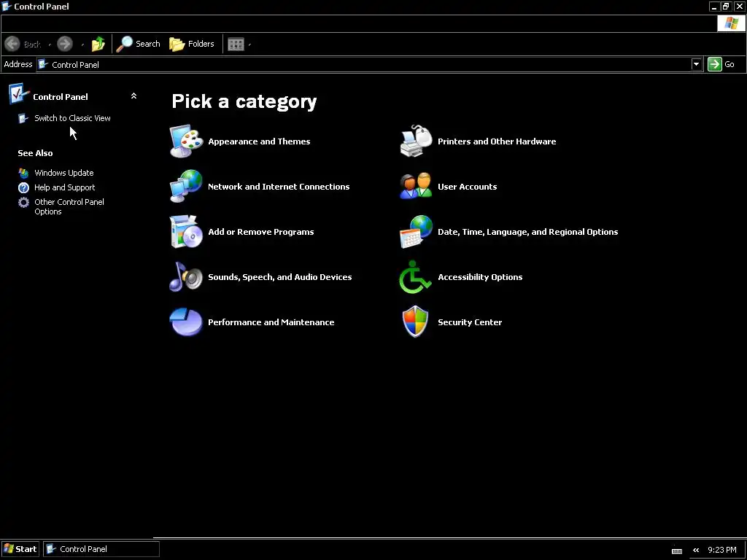747x560 pixels.
Task: Click the Switch to Classic View link
Action: [x=72, y=118]
